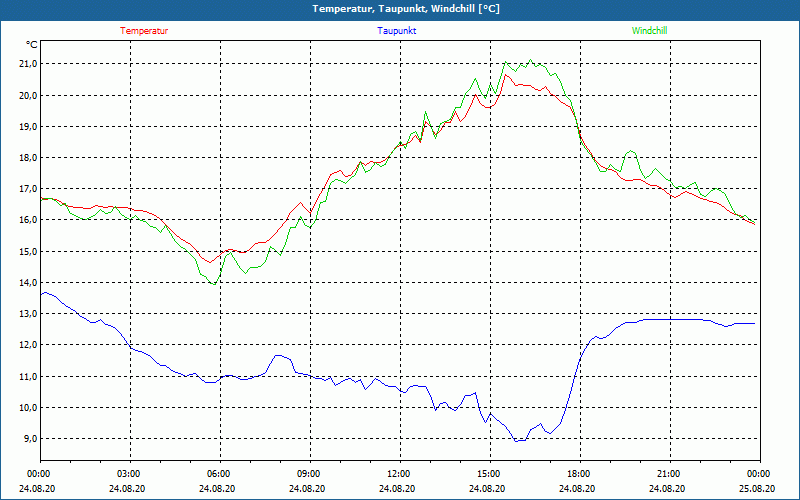Click the 16,0 y-axis value

pos(29,220)
